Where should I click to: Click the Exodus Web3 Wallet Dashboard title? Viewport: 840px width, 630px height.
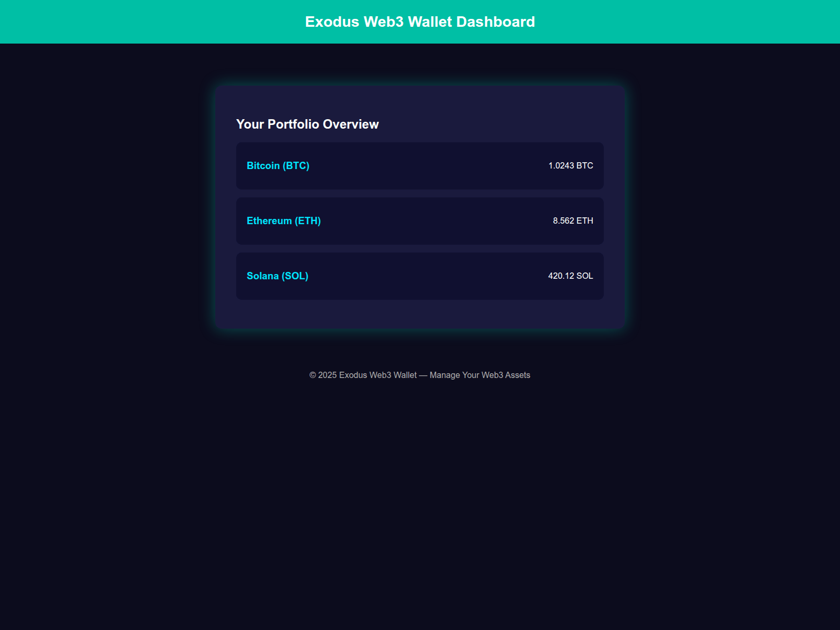click(420, 22)
